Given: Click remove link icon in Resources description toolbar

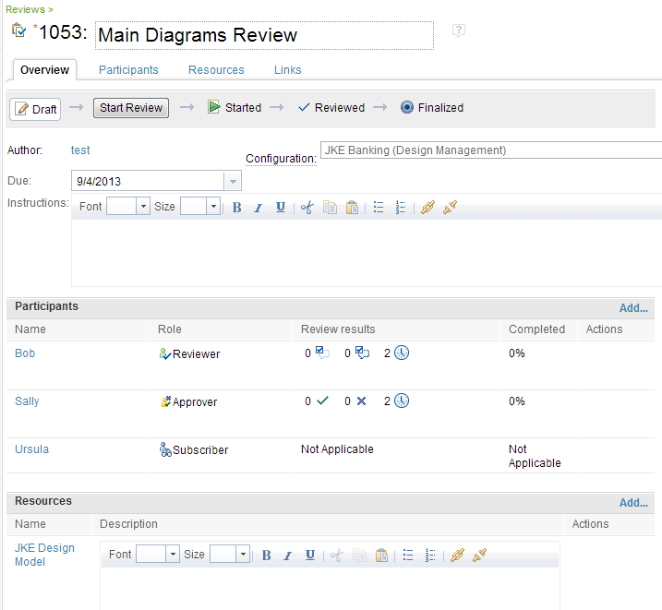Looking at the screenshot, I should (479, 555).
